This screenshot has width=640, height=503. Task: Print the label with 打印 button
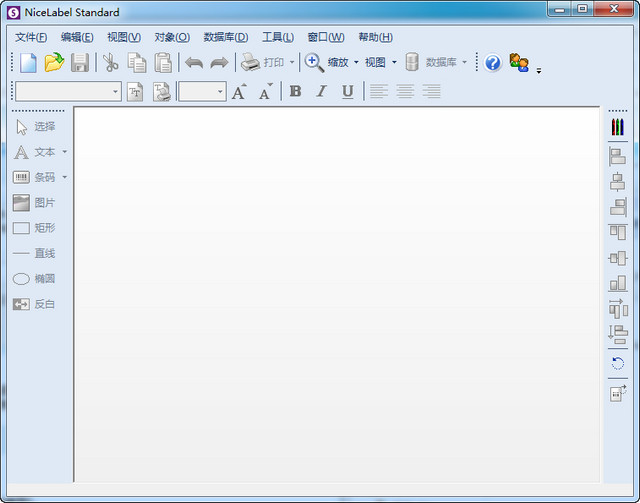coord(262,62)
